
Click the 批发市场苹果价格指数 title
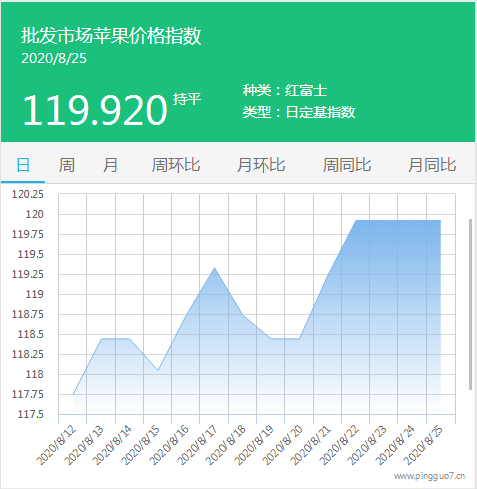point(111,36)
